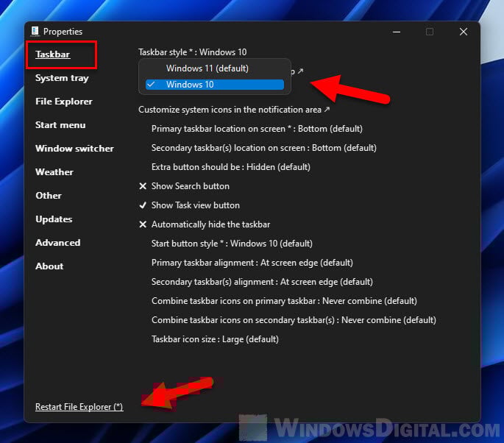Minimize the Properties window
This screenshot has height=443, width=504.
pos(397,32)
